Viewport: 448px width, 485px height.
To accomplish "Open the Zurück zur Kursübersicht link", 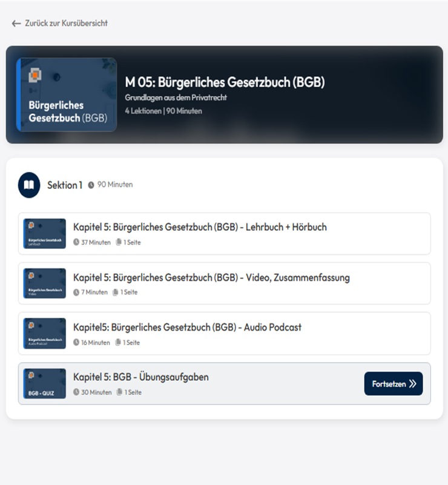I will pyautogui.click(x=66, y=24).
